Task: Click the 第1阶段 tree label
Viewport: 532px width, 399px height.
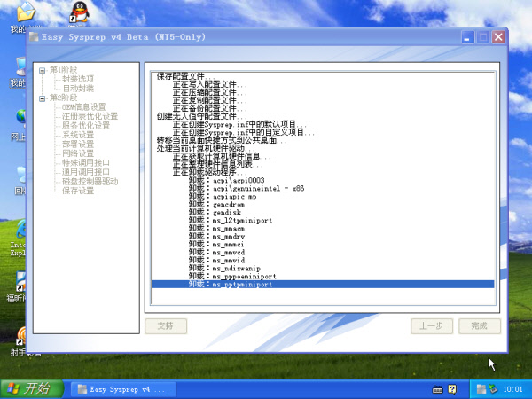Action: click(64, 70)
